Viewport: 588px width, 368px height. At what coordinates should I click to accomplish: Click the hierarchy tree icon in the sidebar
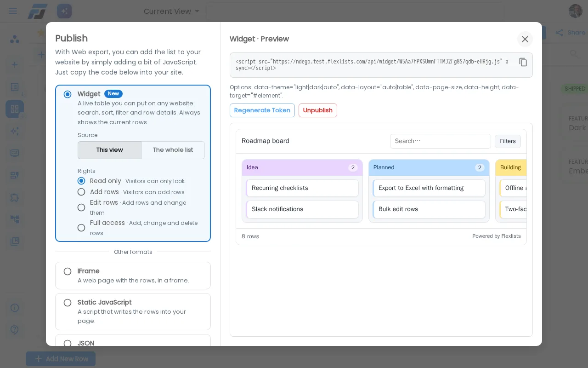click(15, 219)
